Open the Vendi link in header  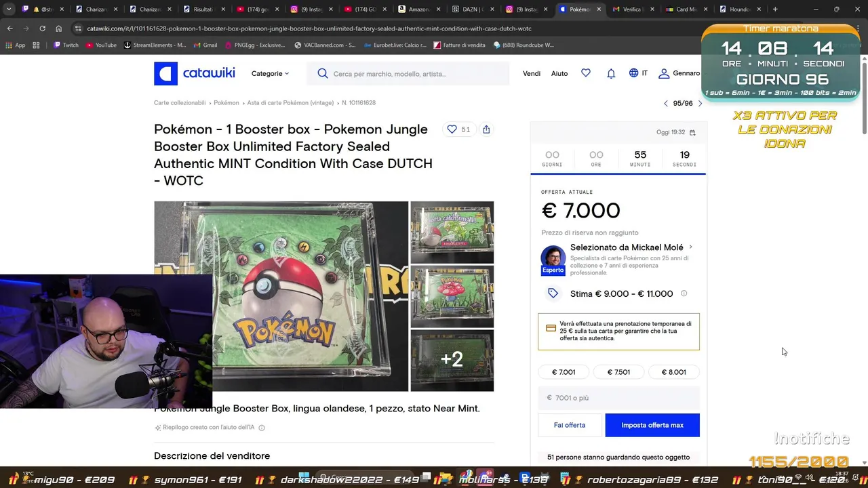click(532, 73)
